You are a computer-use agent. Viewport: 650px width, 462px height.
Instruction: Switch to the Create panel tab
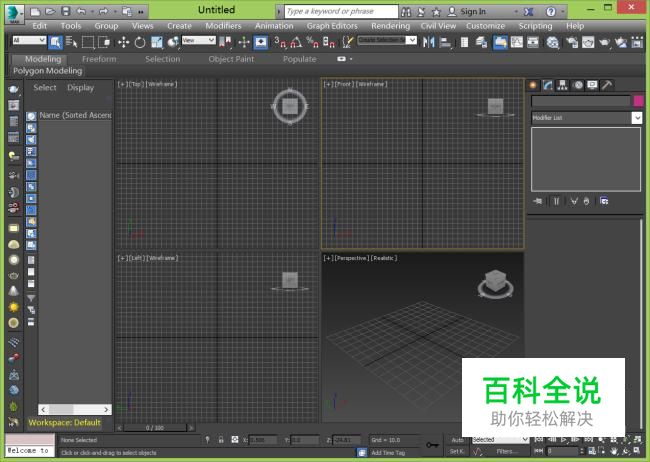click(533, 85)
